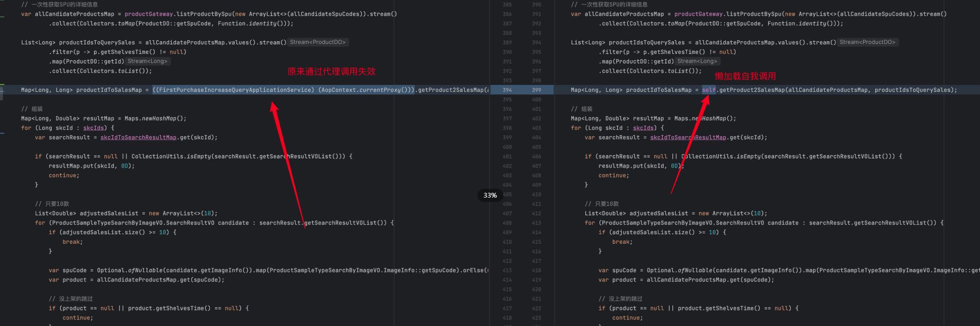This screenshot has height=326, width=980.
Task: Click the '// 只要10款' comment in left pane
Action: (52, 204)
